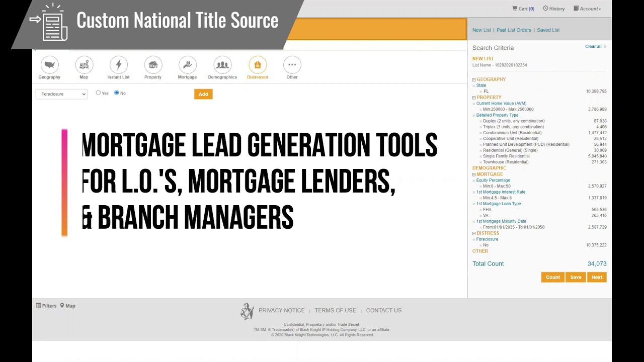Switch to Past List Orders
Viewport: 644px width, 362px height.
[514, 30]
